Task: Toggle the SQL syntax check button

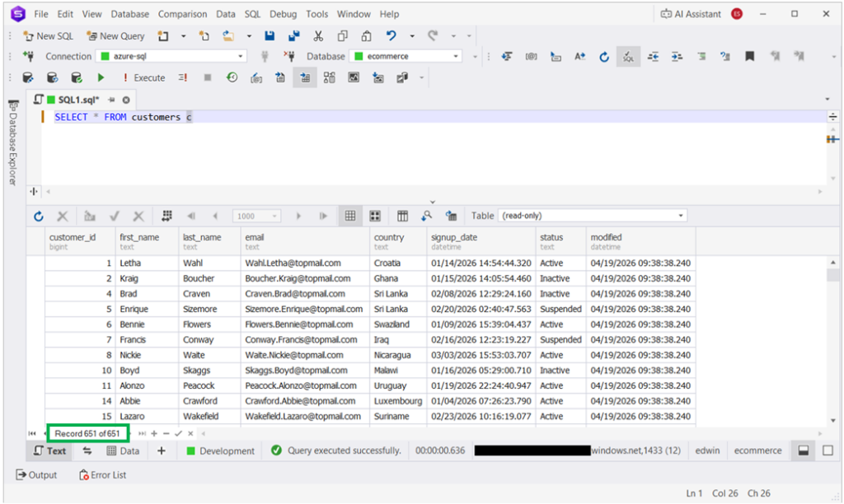Action: click(x=628, y=57)
